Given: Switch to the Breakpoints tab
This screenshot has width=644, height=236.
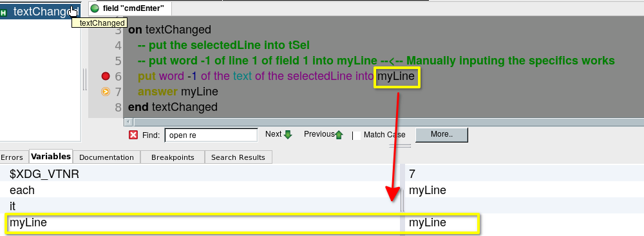Looking at the screenshot, I should [x=173, y=157].
